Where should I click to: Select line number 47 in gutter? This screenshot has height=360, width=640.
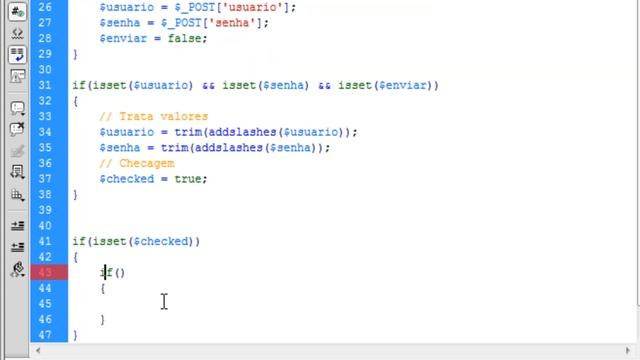coord(45,335)
